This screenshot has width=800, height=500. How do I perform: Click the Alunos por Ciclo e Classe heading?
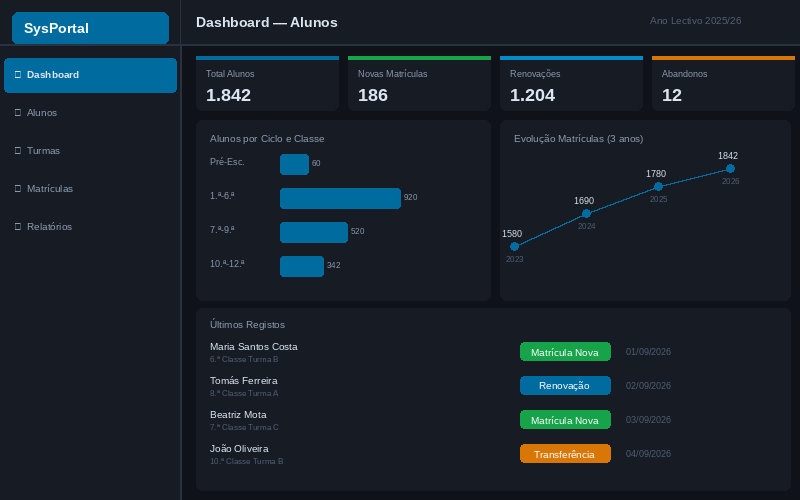point(267,139)
